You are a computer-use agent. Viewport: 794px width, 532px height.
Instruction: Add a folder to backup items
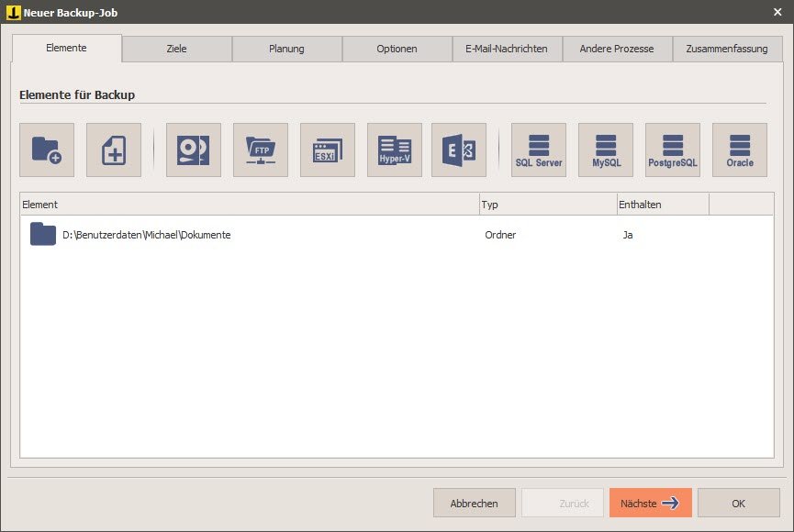(47, 150)
